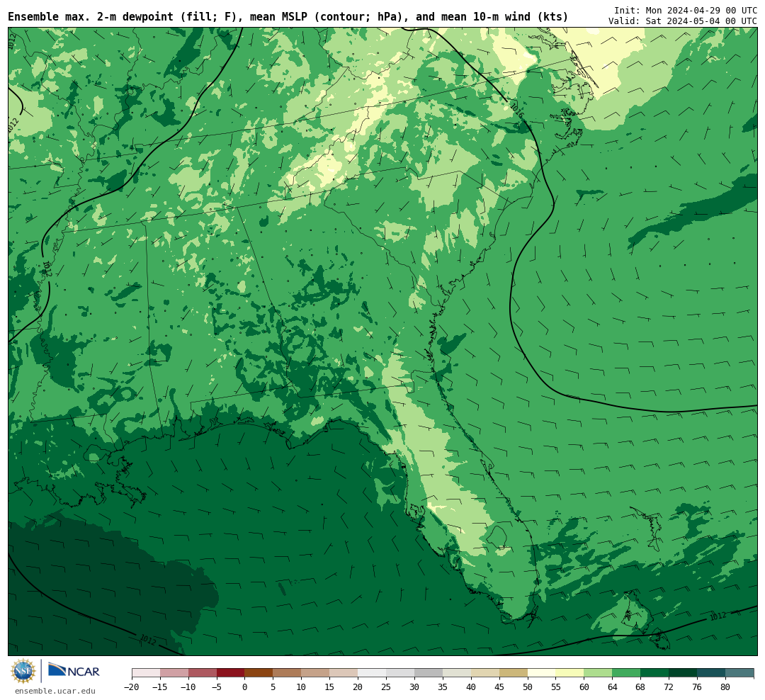Click the Valid: Sat 2024-05-04 00 UTC text
Viewport: 765px width, 700px height.
point(683,21)
